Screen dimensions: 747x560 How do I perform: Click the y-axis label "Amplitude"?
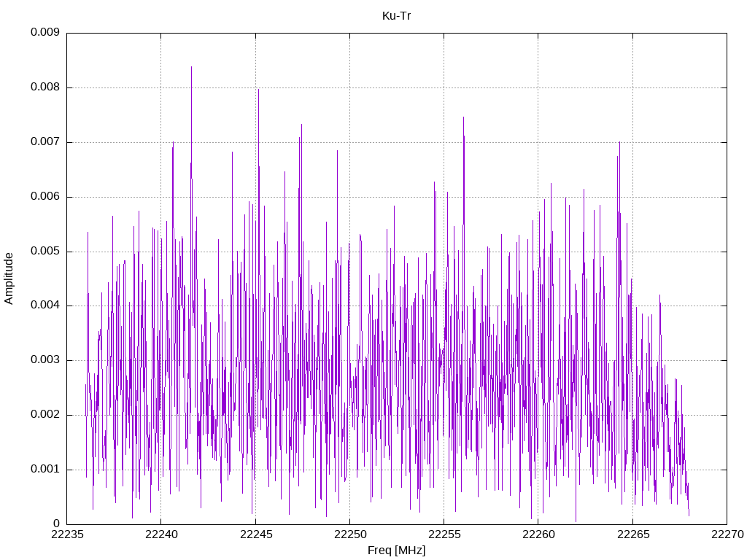(x=9, y=279)
